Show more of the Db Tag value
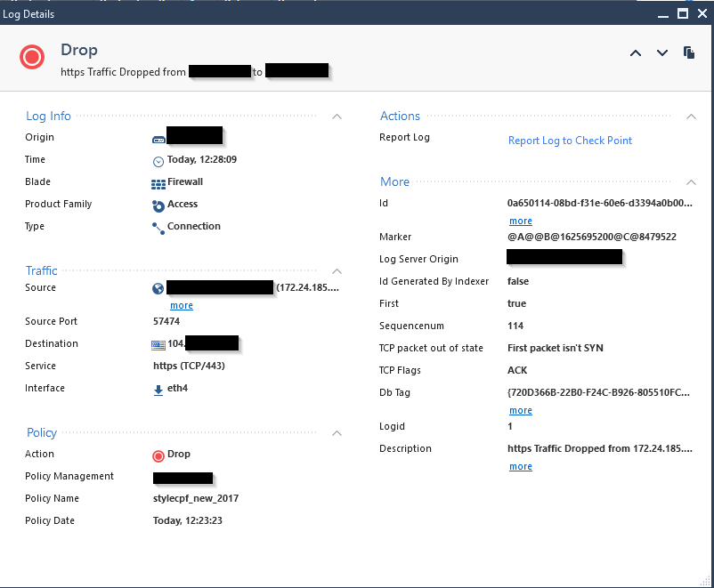 (521, 411)
